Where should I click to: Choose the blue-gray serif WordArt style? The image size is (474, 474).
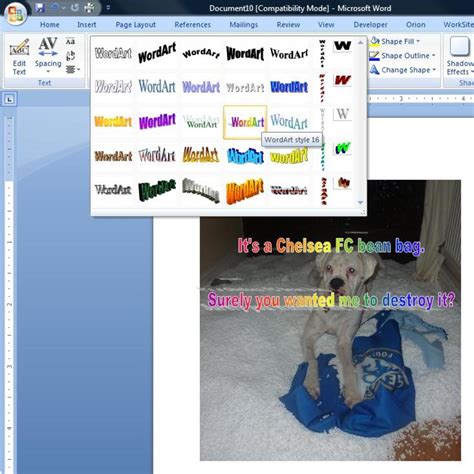[x=157, y=87]
